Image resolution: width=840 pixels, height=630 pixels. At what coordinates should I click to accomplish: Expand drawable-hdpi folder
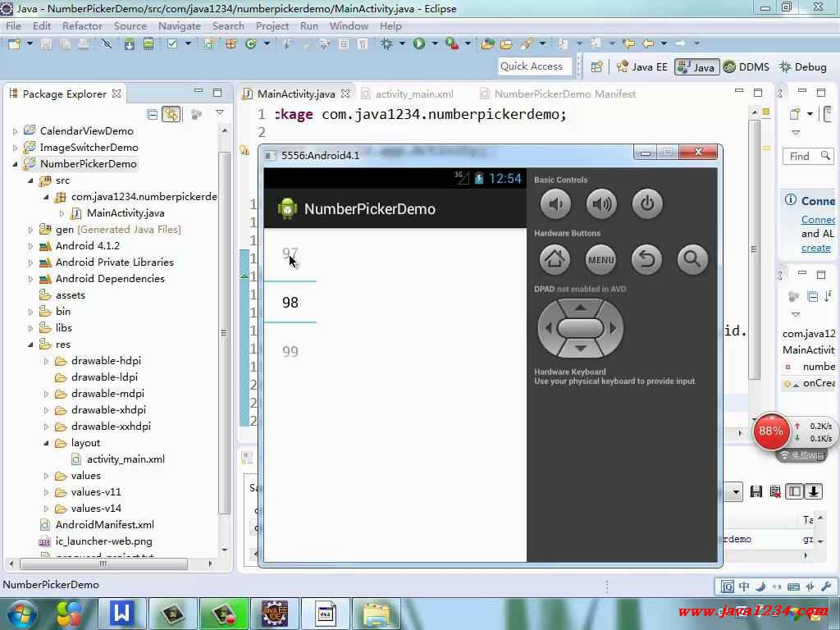(46, 361)
